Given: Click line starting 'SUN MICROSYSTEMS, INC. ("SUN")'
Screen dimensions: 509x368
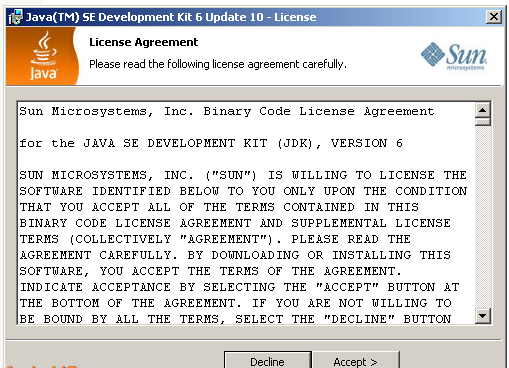Looking at the screenshot, I should click(243, 175).
